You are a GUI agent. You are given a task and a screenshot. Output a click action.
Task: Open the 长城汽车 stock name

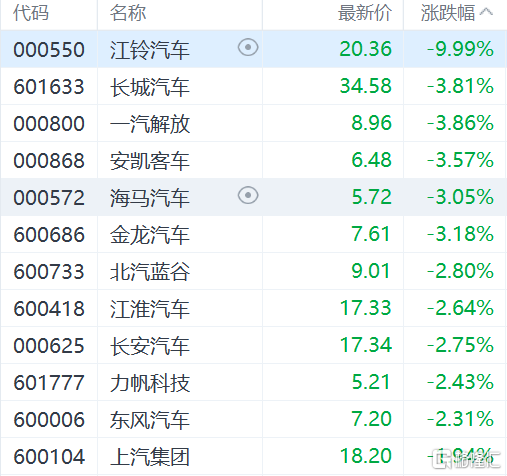(150, 87)
